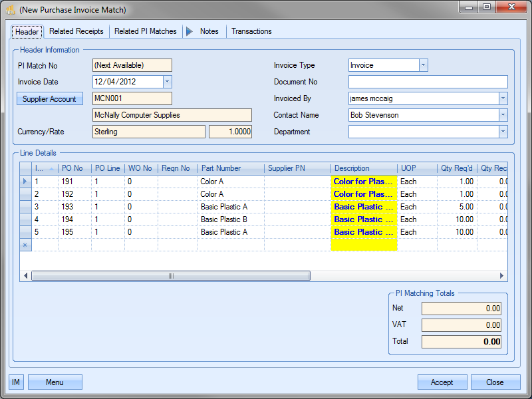Go to the Transactions tab
The image size is (532, 399).
pyautogui.click(x=251, y=31)
